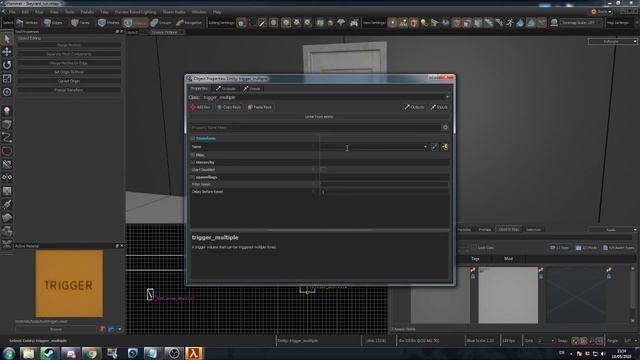The image size is (640, 360).
Task: Click Copy Keys button
Action: click(229, 107)
